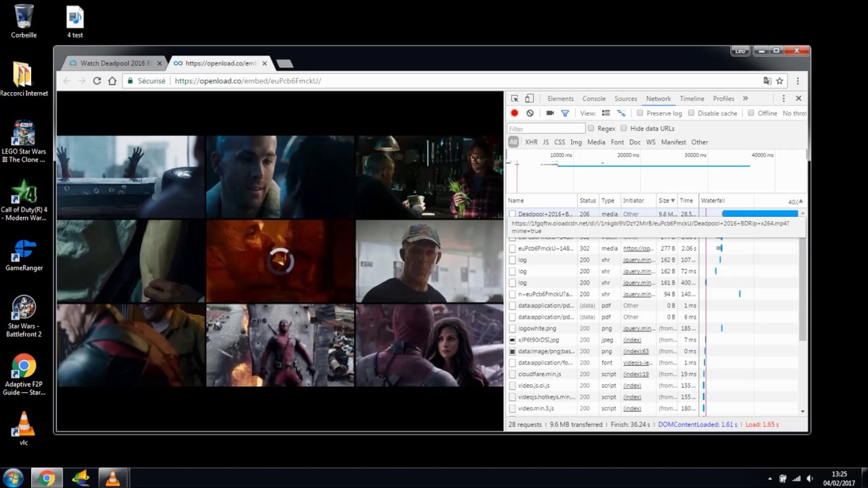Screen dimensions: 868x488
Task: Click the video player loading spinner
Action: coord(280,261)
